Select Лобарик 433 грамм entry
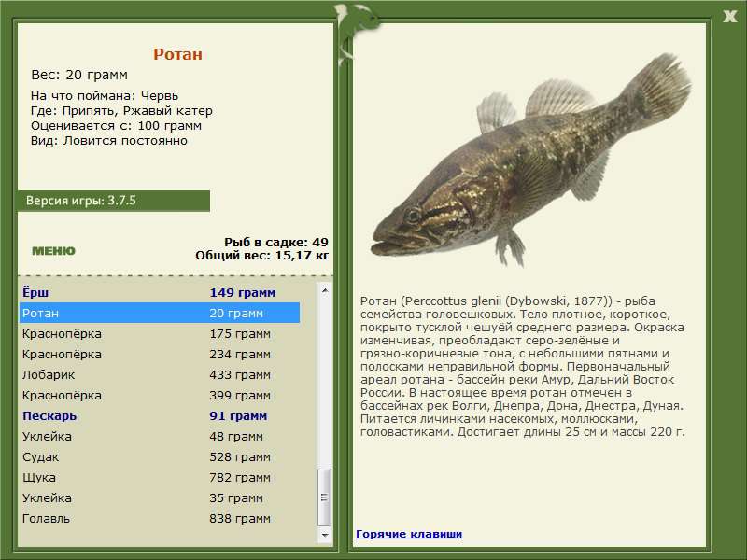Screen dimensions: 747x560 coord(160,374)
